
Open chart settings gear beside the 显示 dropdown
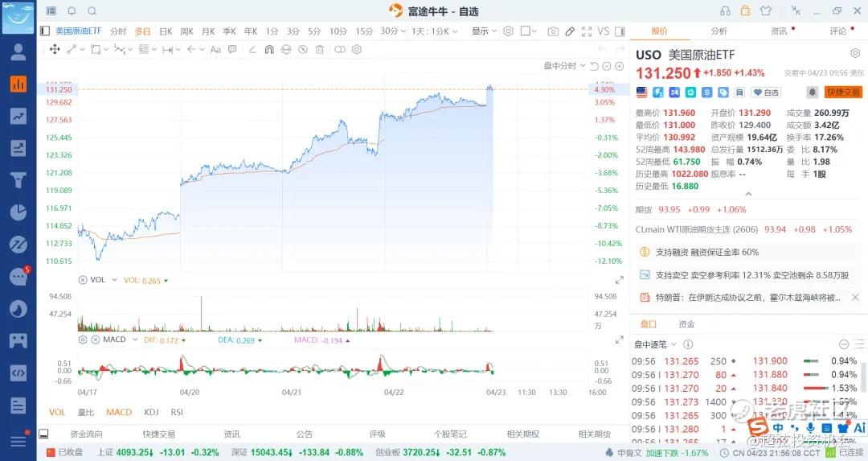point(508,31)
